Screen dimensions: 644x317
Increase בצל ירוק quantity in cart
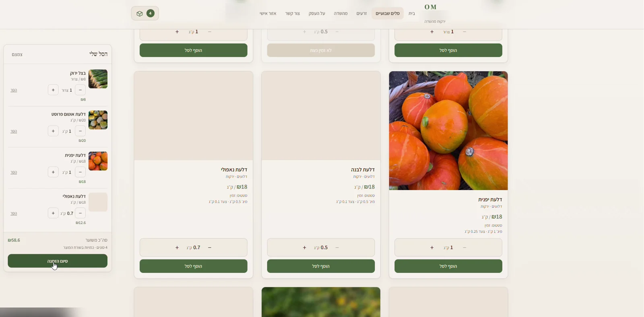[x=53, y=90]
